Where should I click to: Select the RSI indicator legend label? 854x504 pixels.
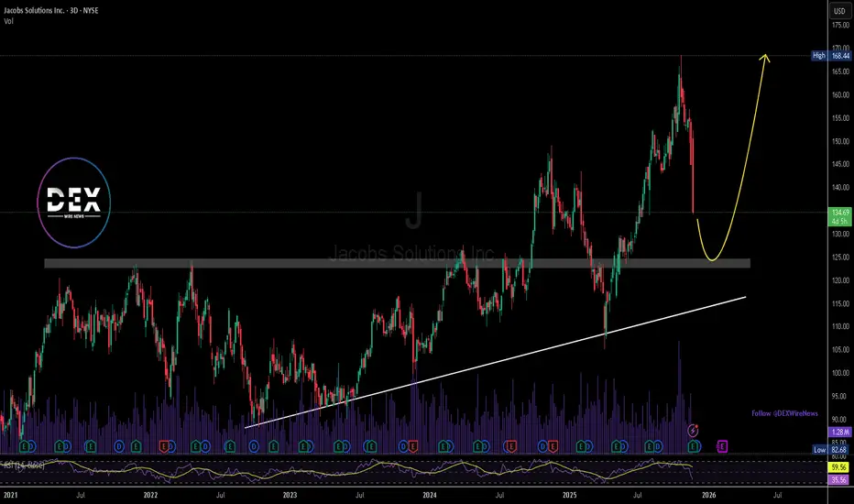(x=24, y=466)
